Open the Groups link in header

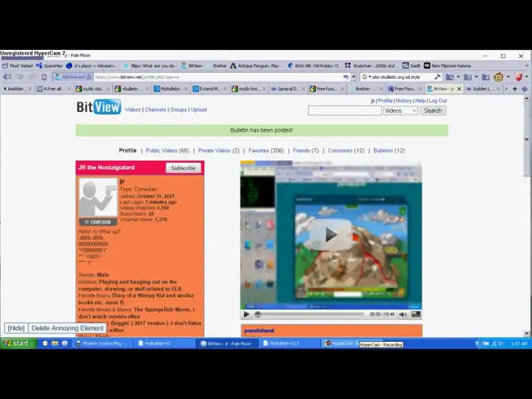178,110
